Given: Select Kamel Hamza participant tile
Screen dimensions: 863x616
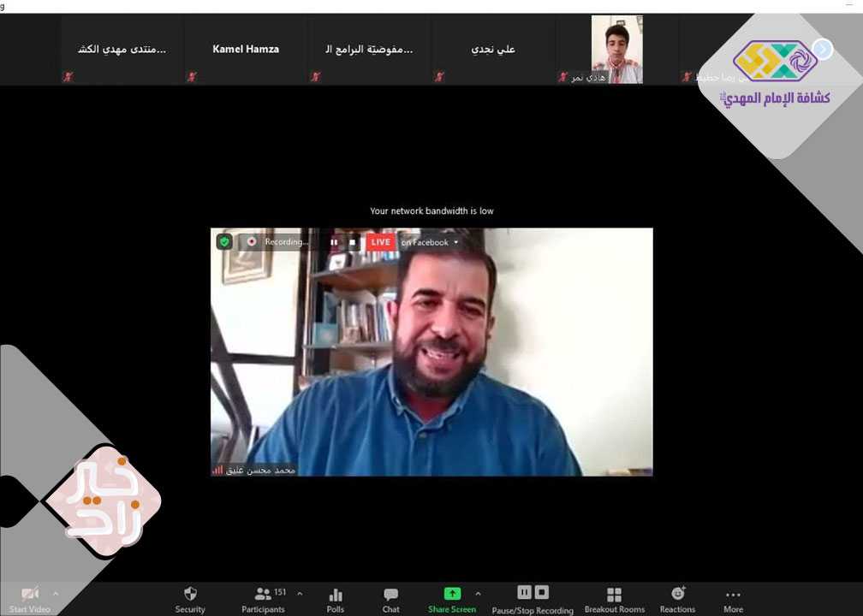Looking at the screenshot, I should (246, 50).
